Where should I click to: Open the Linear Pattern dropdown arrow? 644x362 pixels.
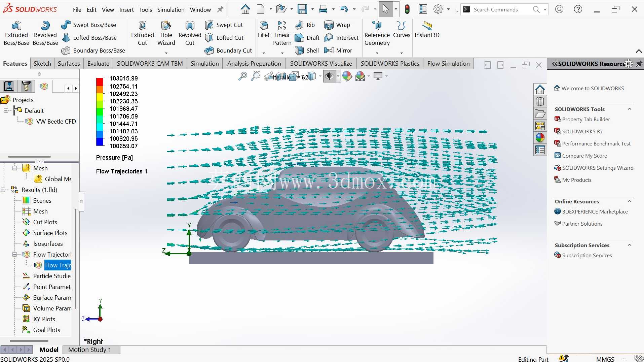(282, 53)
